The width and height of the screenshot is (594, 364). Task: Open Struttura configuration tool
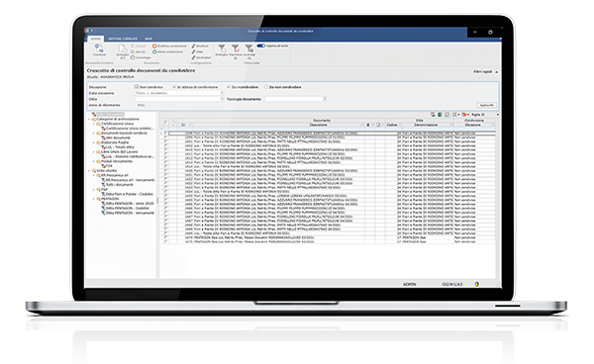(x=194, y=46)
